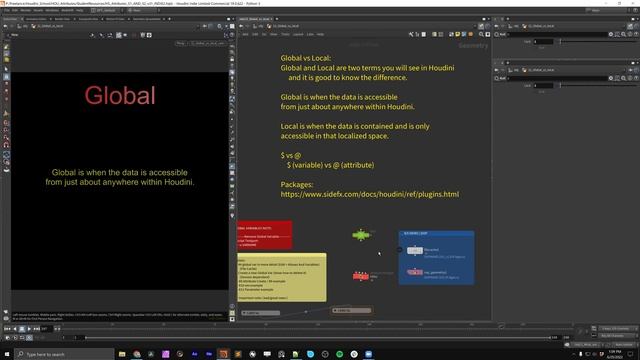Toggle the display options square in network toolbar
The image size is (640, 360).
(487, 34)
